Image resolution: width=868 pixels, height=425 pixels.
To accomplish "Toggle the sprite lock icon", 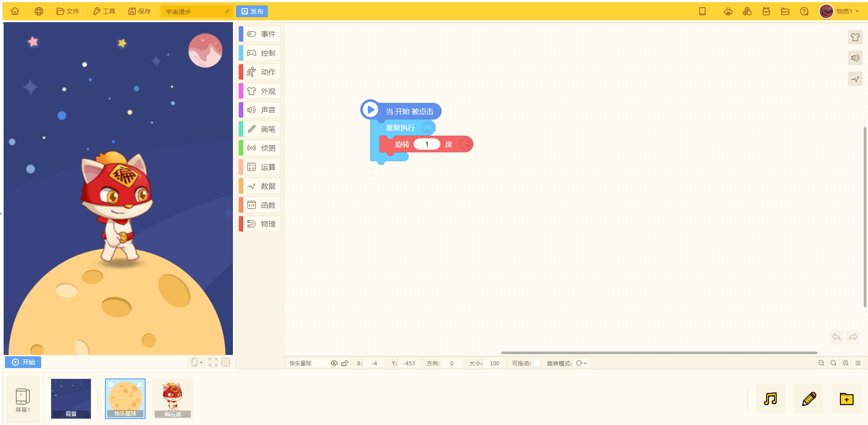I will (x=345, y=363).
